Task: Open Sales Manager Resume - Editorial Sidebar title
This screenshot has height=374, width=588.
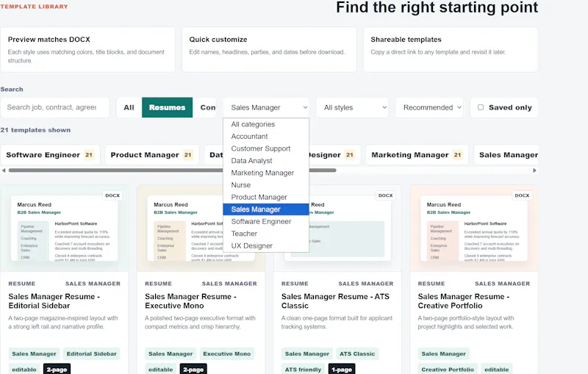Action: coord(54,301)
